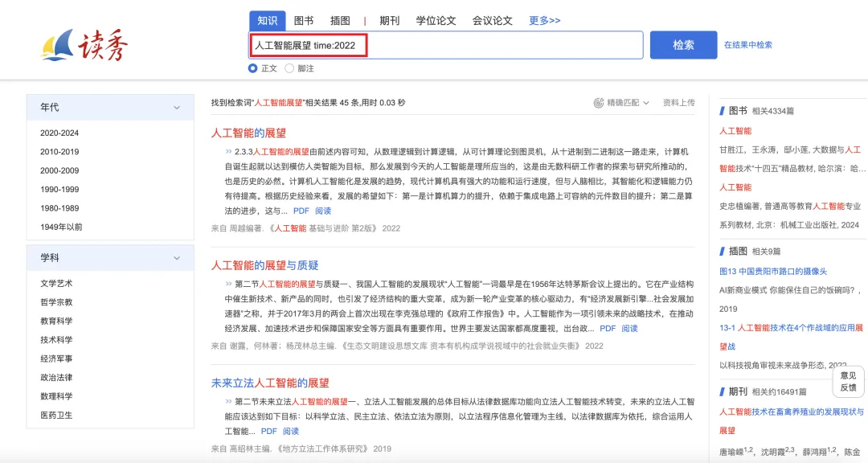Filter by subject 文学艺术
This screenshot has width=868, height=463.
(x=56, y=284)
